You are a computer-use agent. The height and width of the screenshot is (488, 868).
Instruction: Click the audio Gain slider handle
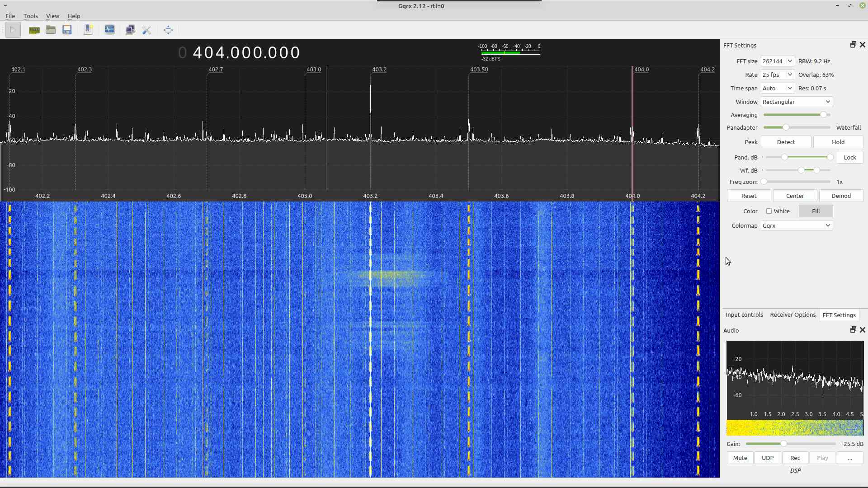[x=783, y=444]
